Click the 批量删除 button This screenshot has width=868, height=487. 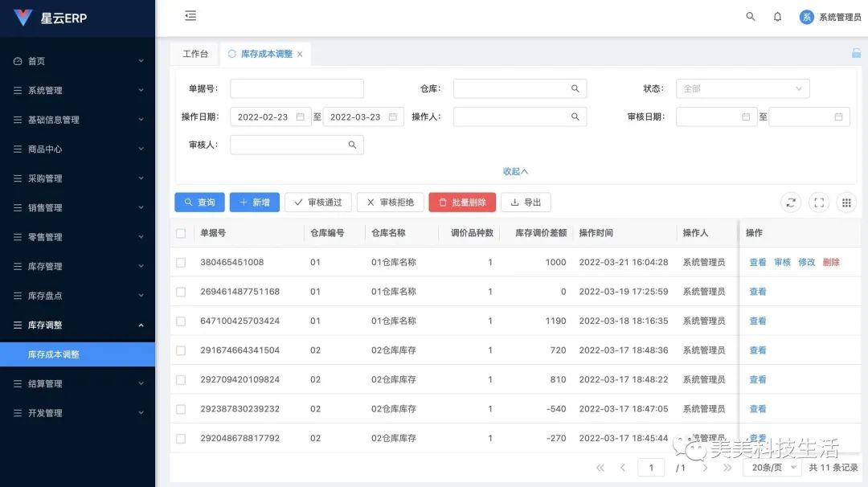point(462,203)
